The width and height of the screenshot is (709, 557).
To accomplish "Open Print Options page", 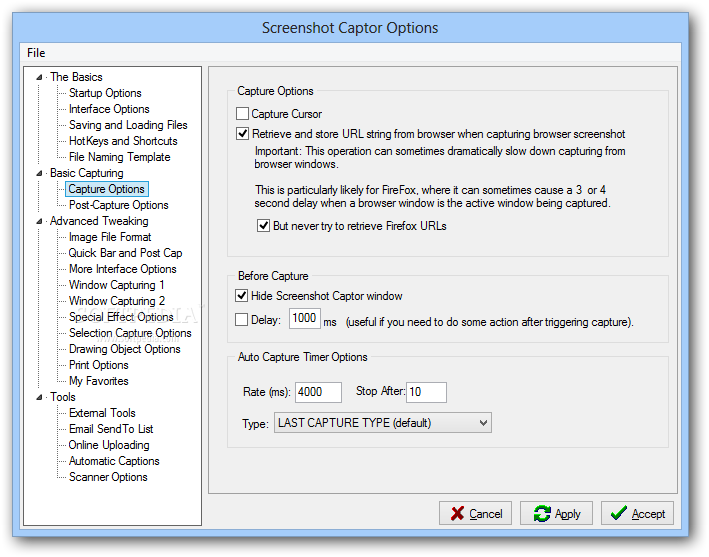I will tap(99, 365).
